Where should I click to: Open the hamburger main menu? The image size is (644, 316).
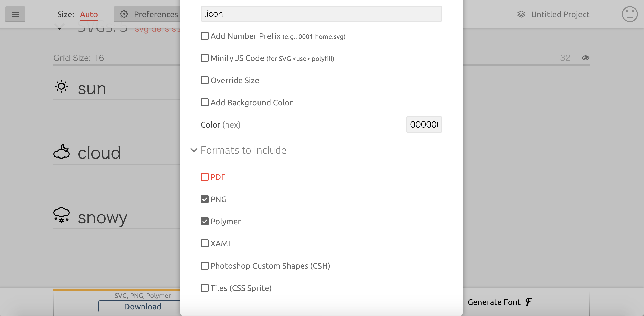15,14
